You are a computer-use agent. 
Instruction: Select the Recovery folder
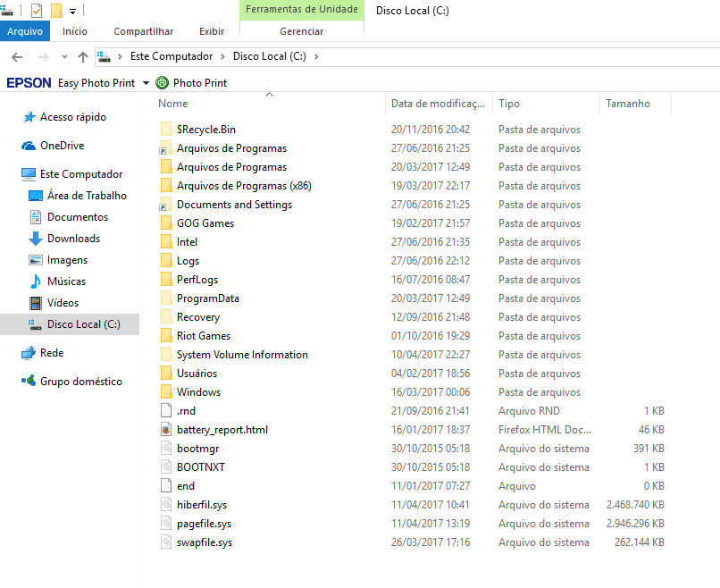pyautogui.click(x=198, y=317)
